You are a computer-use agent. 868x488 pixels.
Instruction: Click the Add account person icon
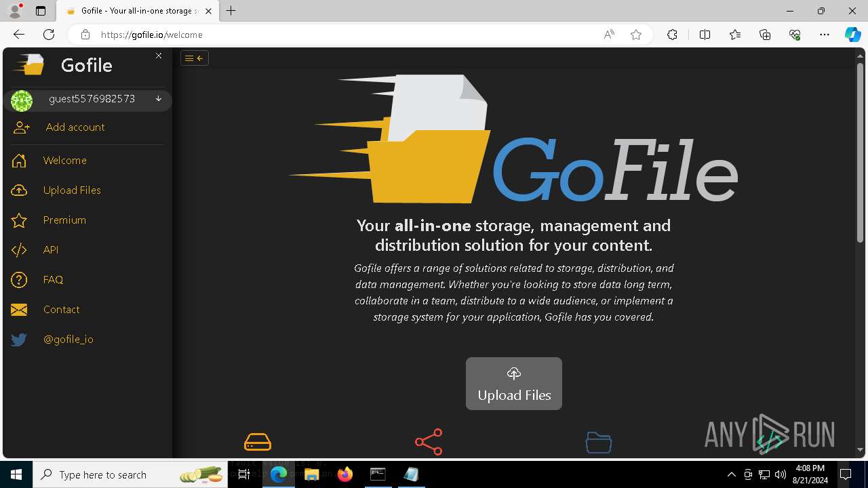(x=21, y=127)
